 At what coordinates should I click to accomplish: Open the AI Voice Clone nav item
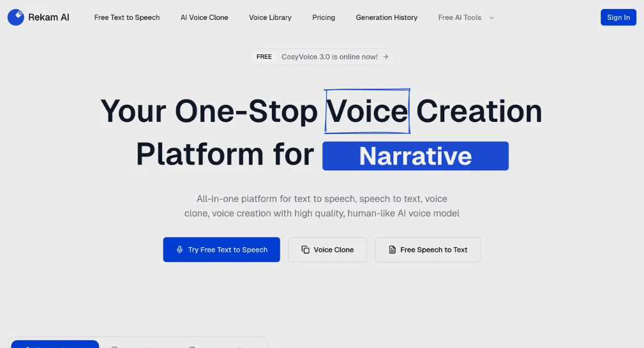[x=204, y=18]
